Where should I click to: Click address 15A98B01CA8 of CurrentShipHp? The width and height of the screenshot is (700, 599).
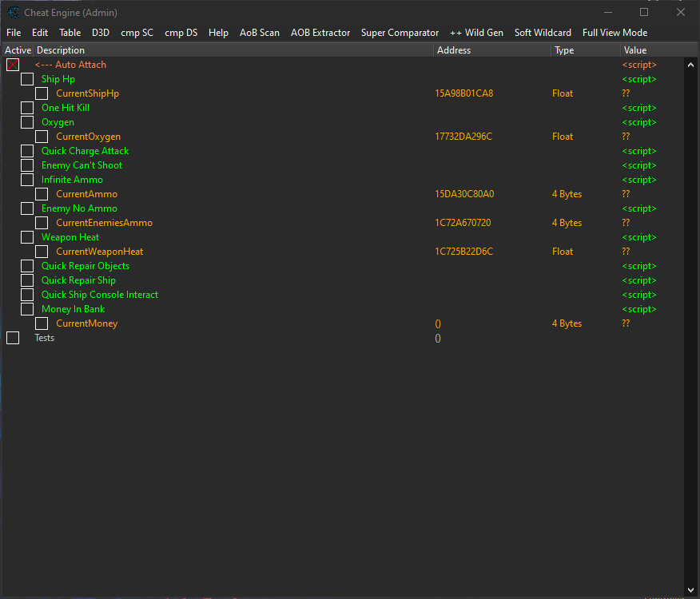pos(463,93)
